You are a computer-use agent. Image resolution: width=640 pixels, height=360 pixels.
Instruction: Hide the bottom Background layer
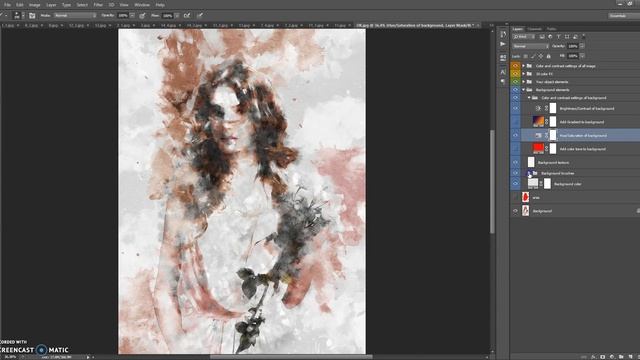(516, 211)
